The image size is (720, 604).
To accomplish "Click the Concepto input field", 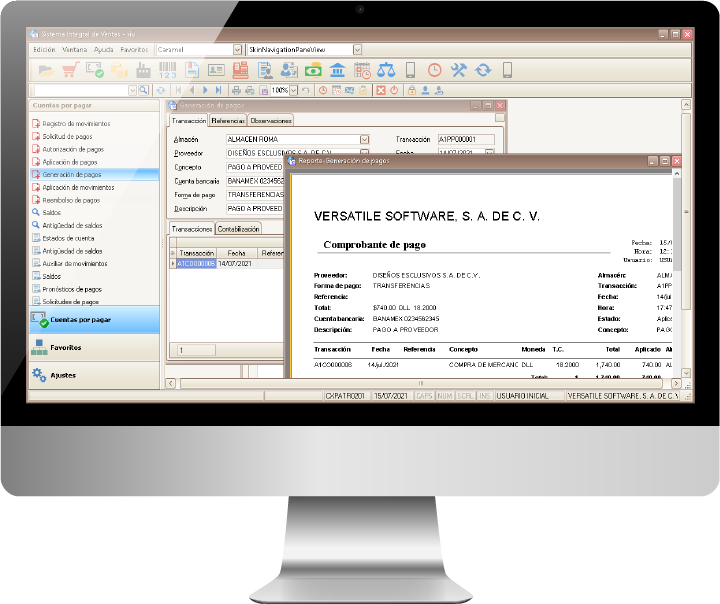I will click(255, 167).
